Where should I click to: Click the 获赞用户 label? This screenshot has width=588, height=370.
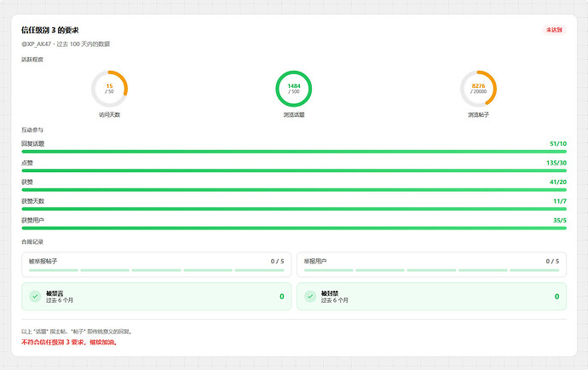pos(32,220)
